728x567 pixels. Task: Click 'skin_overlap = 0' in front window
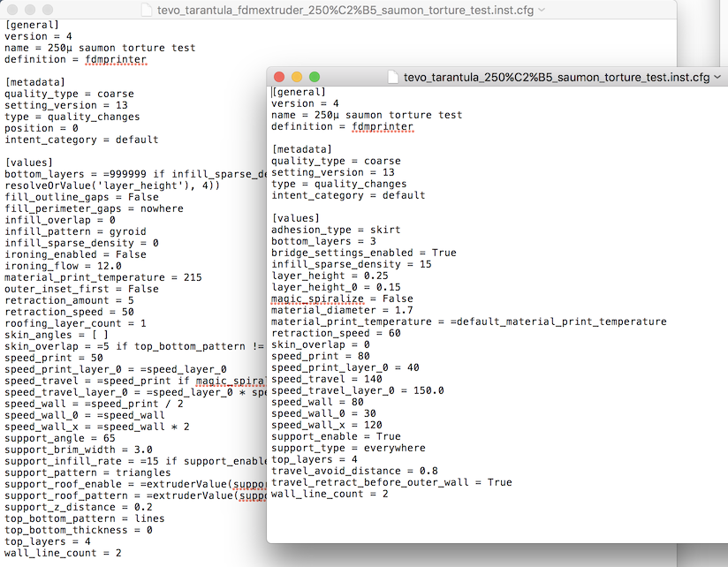click(321, 344)
